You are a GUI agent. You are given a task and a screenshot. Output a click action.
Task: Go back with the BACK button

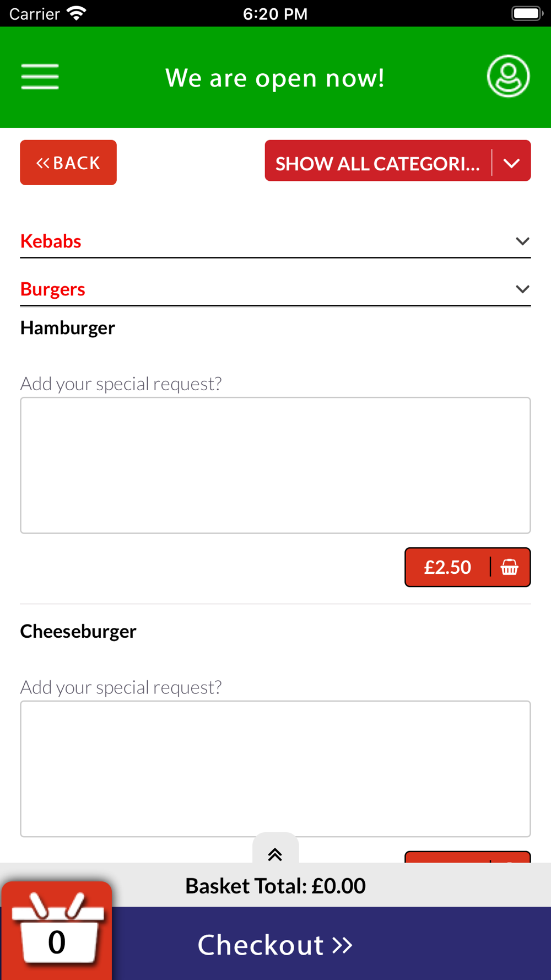pos(68,163)
